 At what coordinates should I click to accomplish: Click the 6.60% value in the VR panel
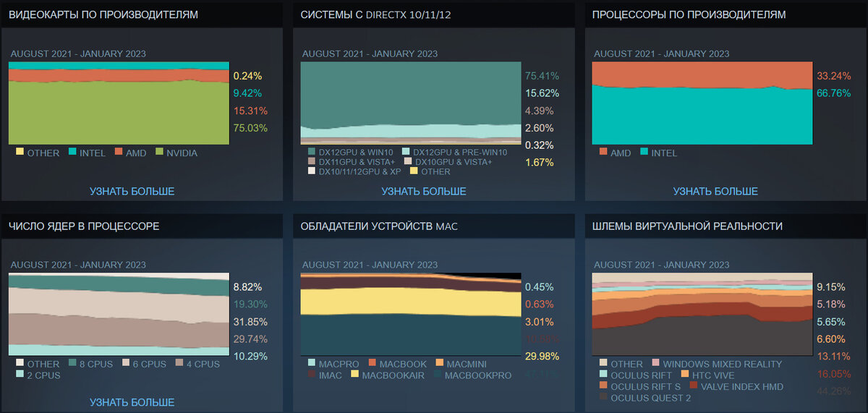831,339
